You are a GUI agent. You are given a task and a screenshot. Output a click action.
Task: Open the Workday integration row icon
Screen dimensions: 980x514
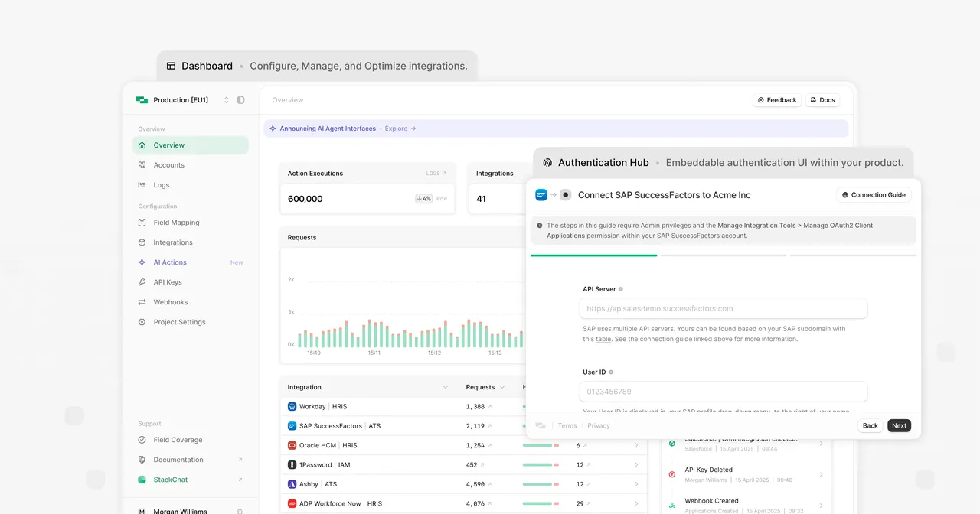click(x=292, y=407)
